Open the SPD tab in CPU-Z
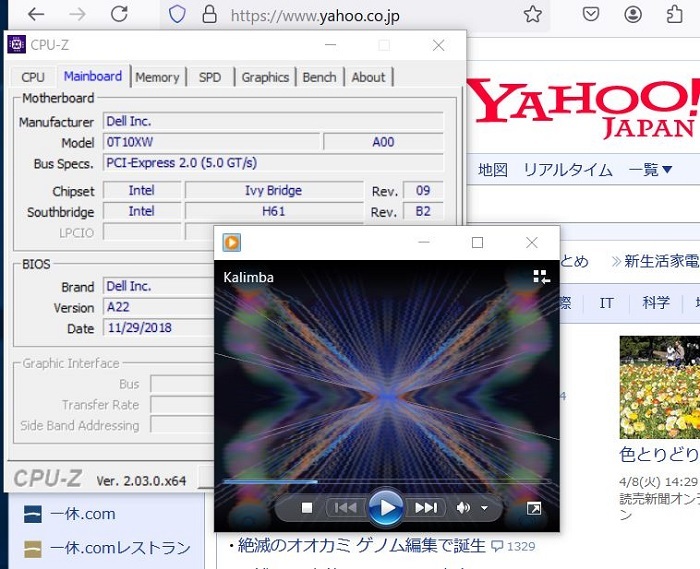Viewport: 700px width, 569px height. [210, 77]
